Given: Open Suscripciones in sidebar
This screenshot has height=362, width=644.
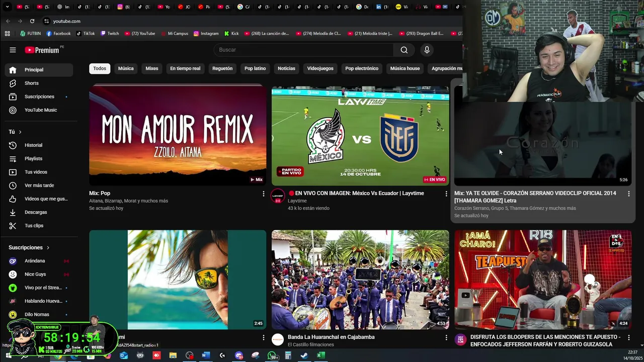Looking at the screenshot, I should click(x=39, y=97).
